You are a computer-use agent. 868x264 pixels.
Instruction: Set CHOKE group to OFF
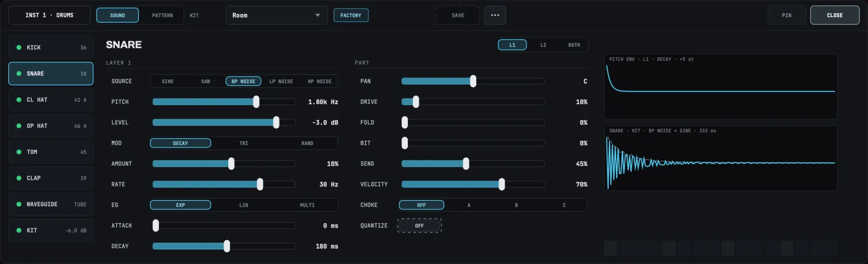[x=422, y=205]
